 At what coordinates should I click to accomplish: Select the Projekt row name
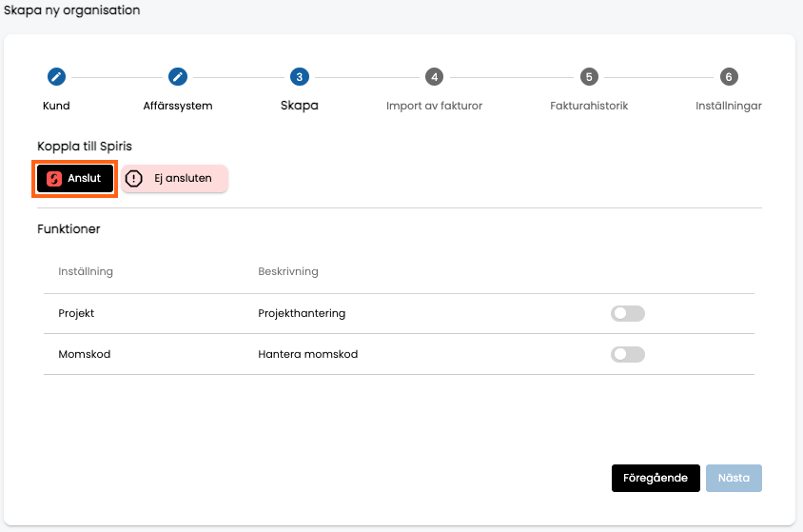point(76,313)
